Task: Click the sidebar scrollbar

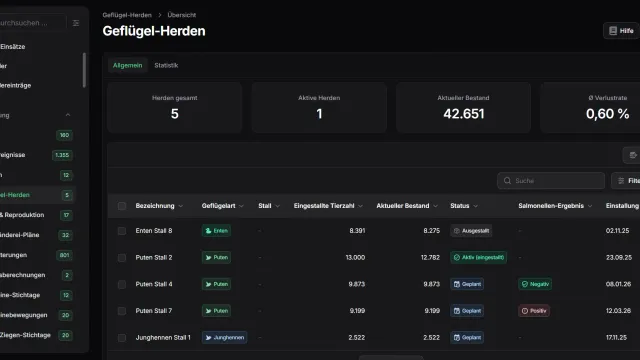Action: click(84, 70)
